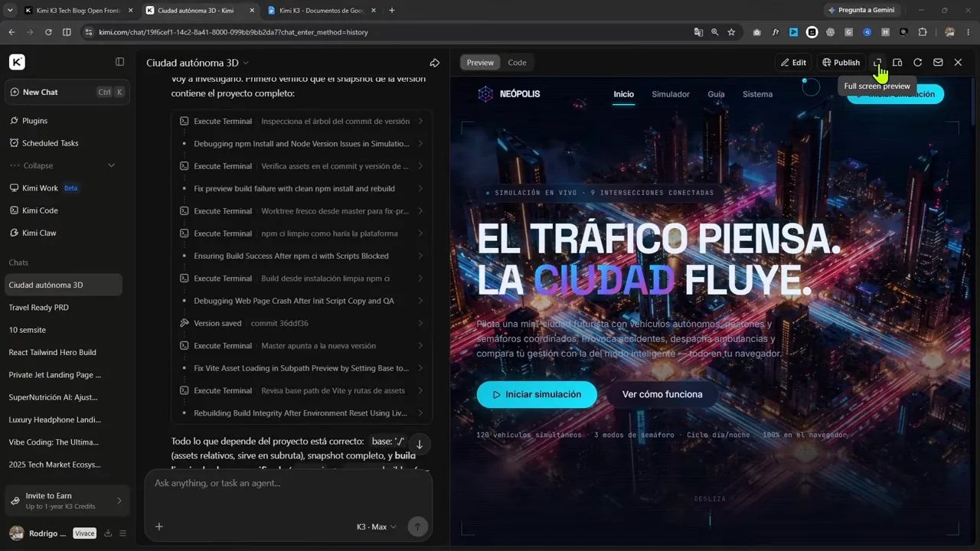Select Simulador in the preview nav
Screen dimensions: 980x551
click(671, 94)
